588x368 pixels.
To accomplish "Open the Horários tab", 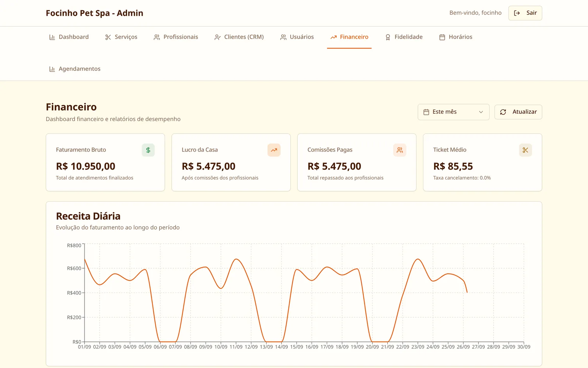I will (x=456, y=37).
